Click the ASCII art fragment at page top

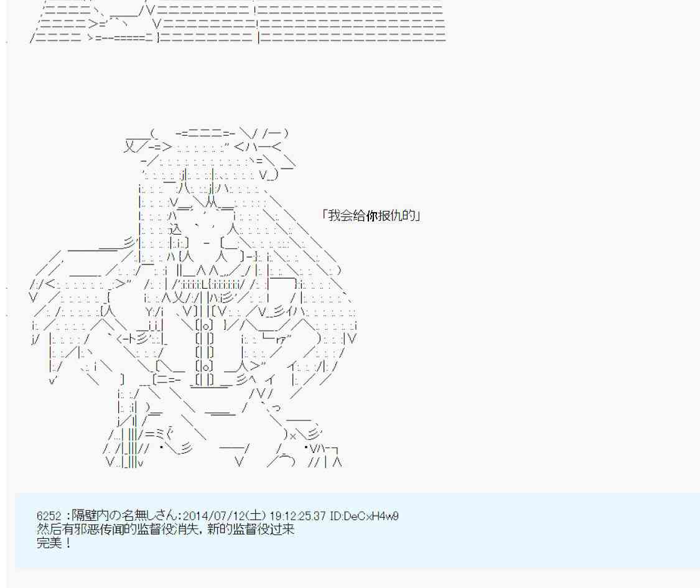pos(236,22)
